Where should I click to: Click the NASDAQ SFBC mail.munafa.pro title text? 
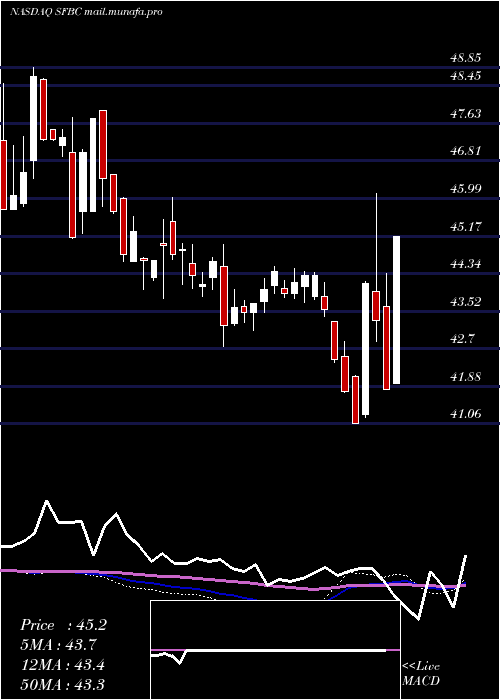pyautogui.click(x=86, y=12)
